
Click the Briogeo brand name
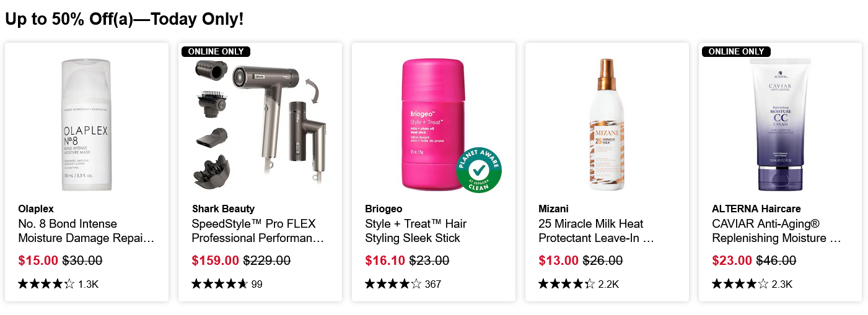pos(384,209)
